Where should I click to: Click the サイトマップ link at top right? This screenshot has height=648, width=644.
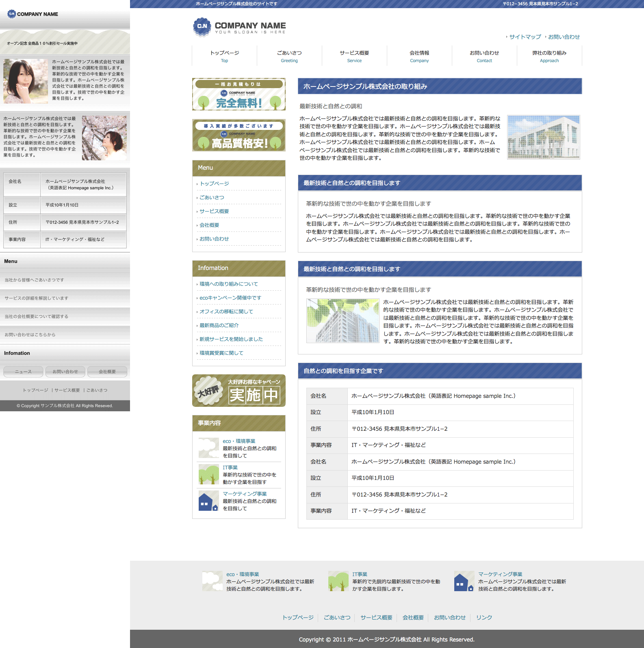tap(525, 37)
